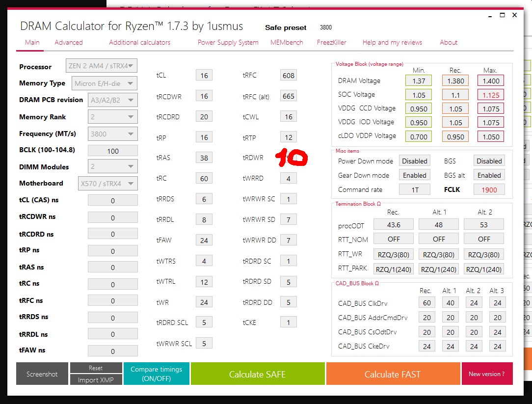Expand the Processor dropdown
The height and width of the screenshot is (404, 532).
[102, 66]
